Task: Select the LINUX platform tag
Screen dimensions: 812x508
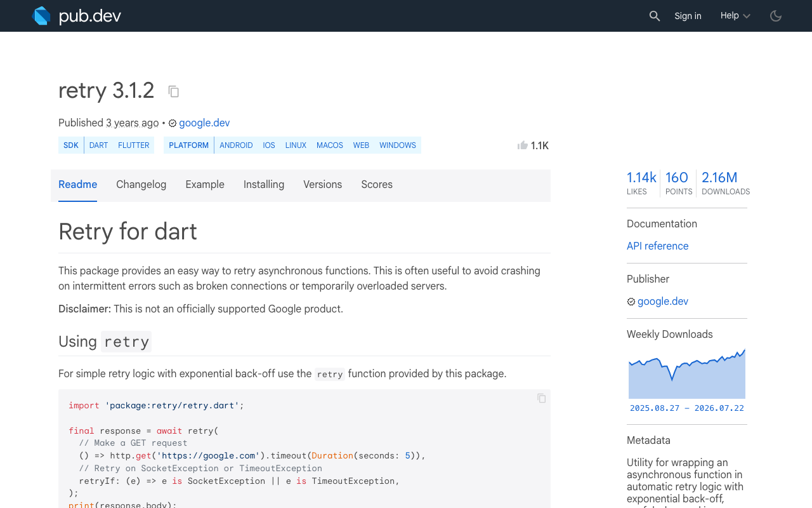Action: 296,145
